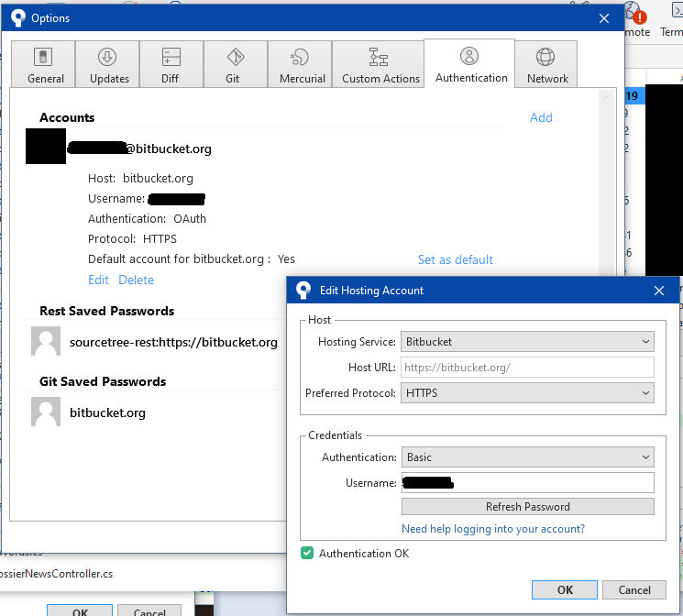Click the Remote alert icon in background
683x616 pixels.
click(x=639, y=17)
